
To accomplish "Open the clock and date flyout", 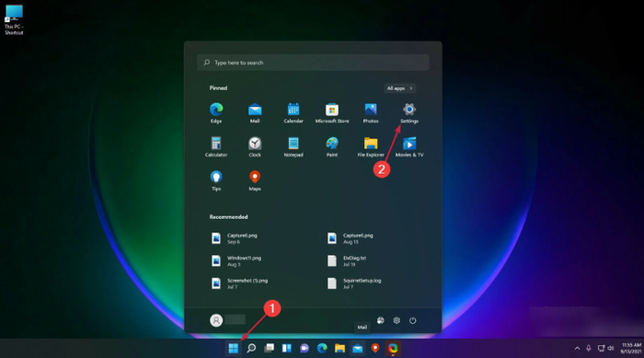I will click(x=631, y=348).
